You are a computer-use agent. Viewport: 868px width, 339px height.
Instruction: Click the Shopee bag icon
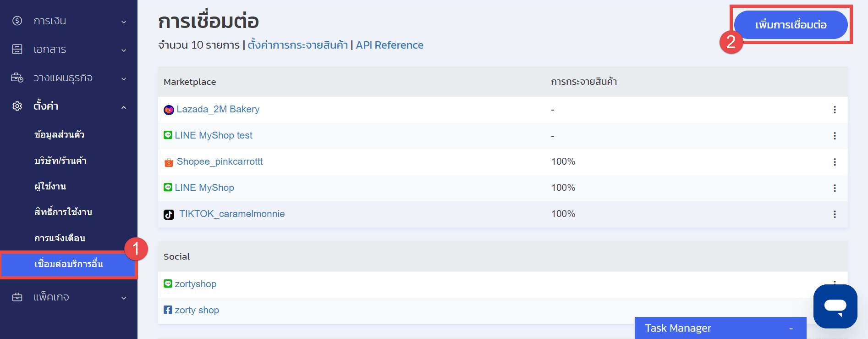169,162
